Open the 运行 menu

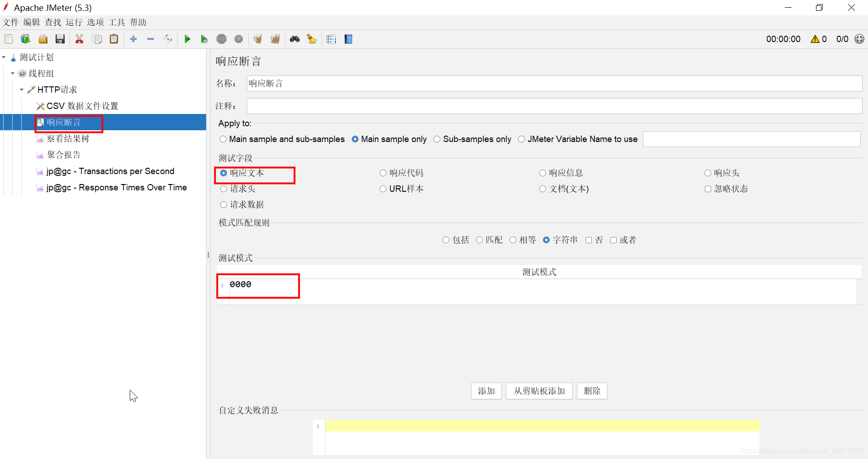coord(74,22)
